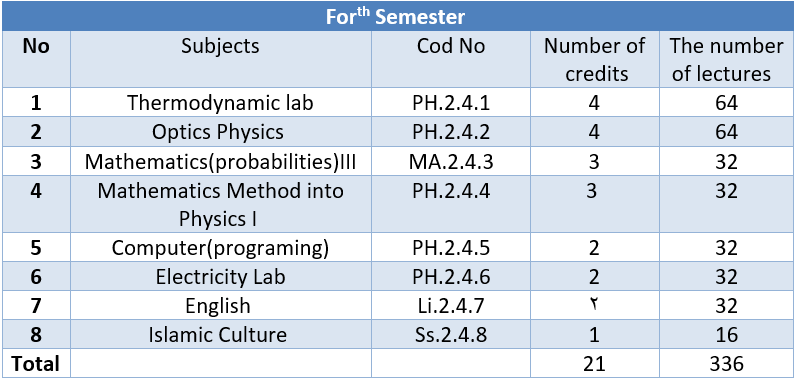Click the 'Electricity Lab' subject cell
Viewport: 798px width, 380px height.
[x=220, y=277]
